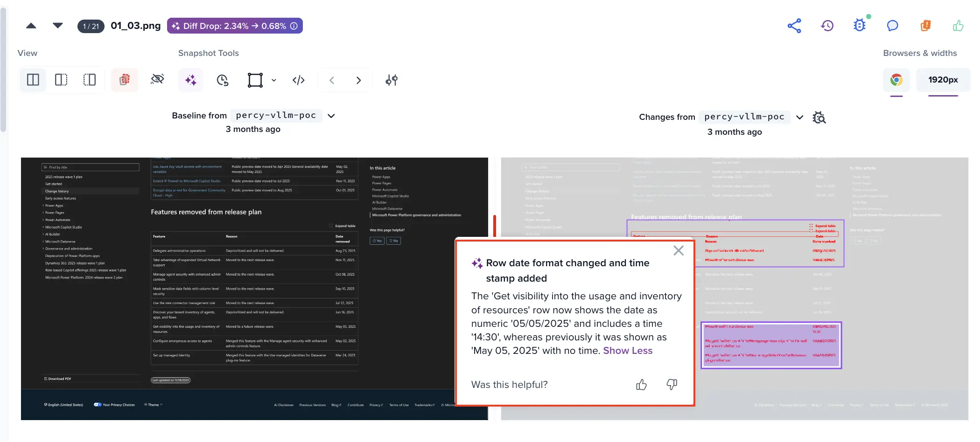
Task: Open the Baseline from branch dropdown
Action: coord(331,116)
